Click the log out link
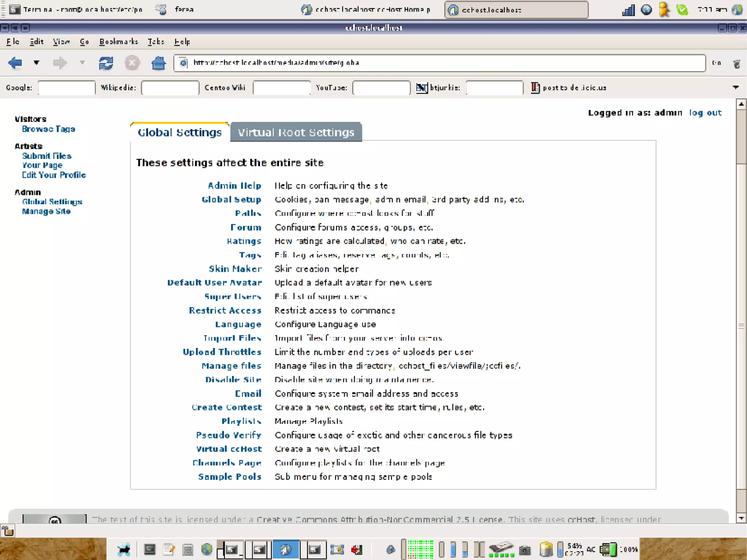The height and width of the screenshot is (560, 747). 705,113
